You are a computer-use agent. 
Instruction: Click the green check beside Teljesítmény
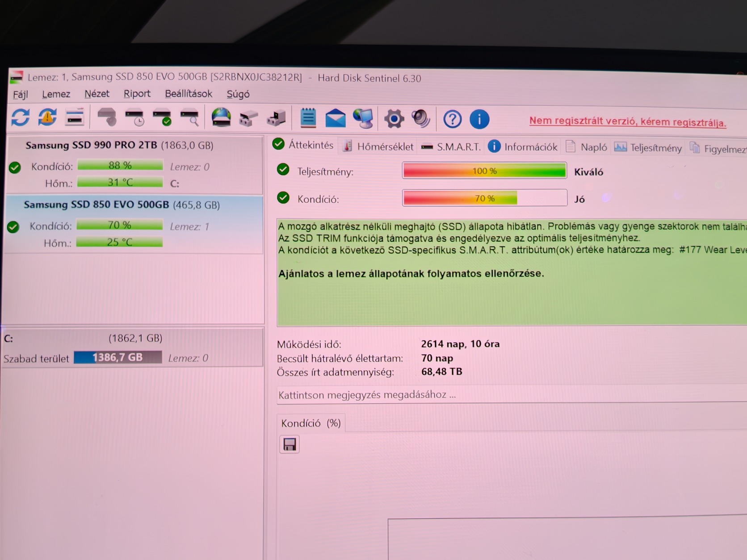283,170
